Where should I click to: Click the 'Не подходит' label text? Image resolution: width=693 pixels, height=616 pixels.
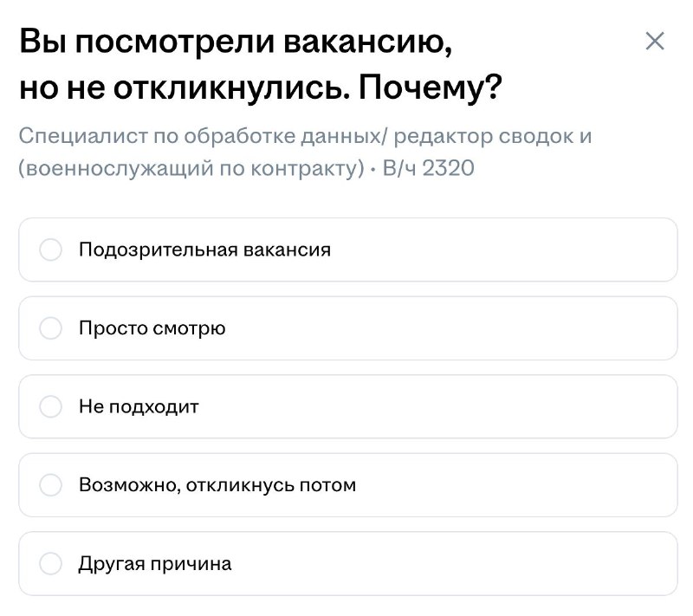point(139,406)
